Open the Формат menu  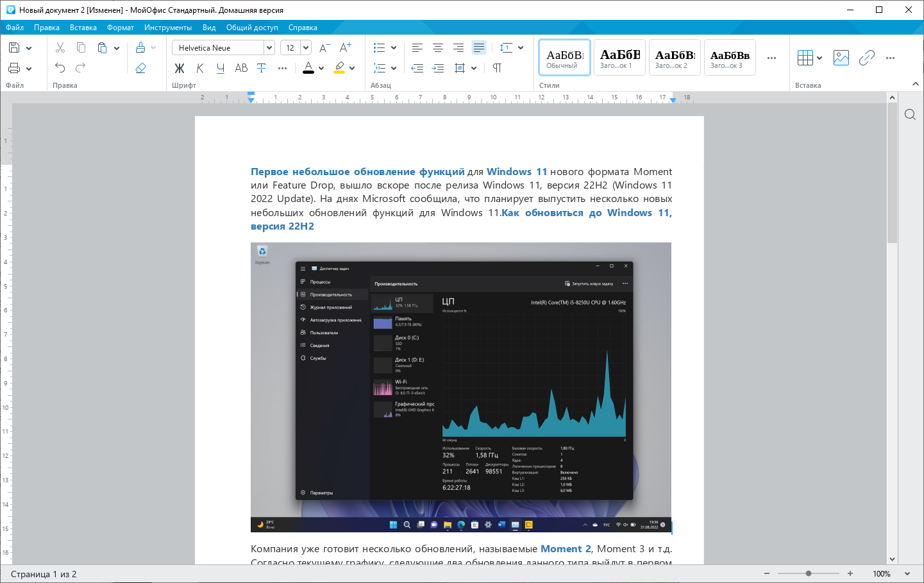[121, 28]
